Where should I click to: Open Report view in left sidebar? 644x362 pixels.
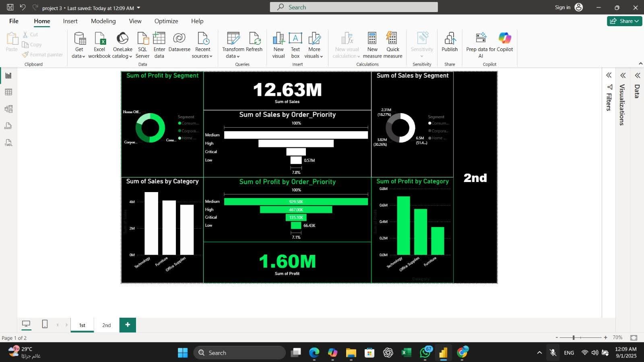click(x=8, y=76)
